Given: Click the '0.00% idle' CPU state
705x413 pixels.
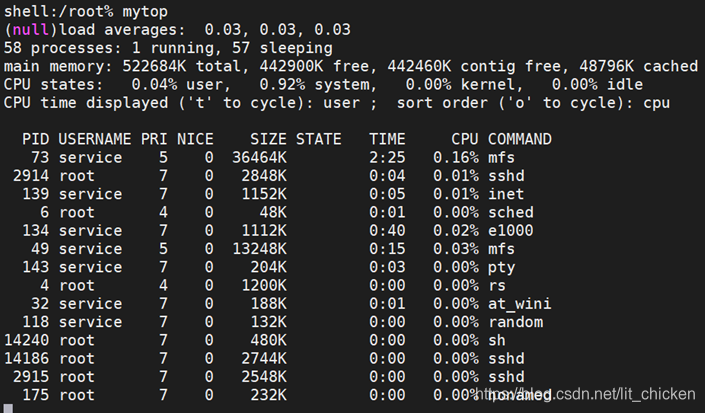Looking at the screenshot, I should click(x=598, y=85).
